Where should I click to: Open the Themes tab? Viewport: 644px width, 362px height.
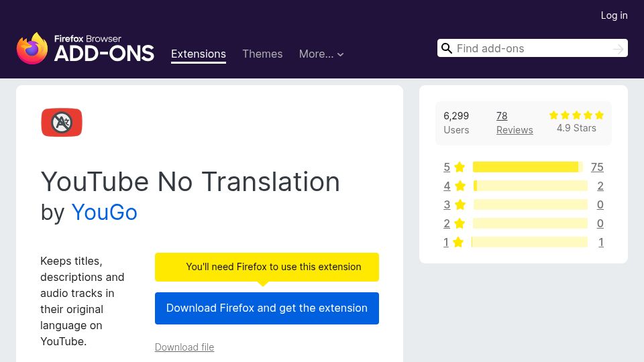(x=262, y=54)
